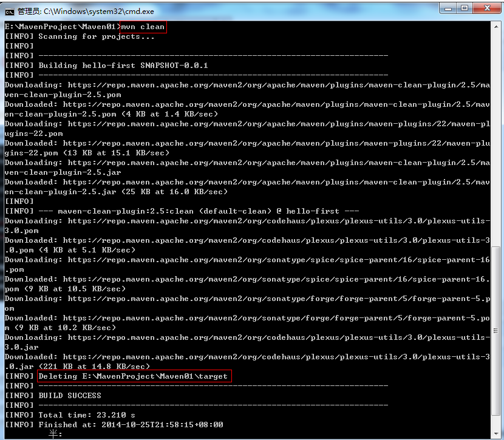Viewport: 504px width, 440px height.
Task: Click 'Building hello-first SNAPSHOT-0.0.1' line
Action: [x=106, y=66]
